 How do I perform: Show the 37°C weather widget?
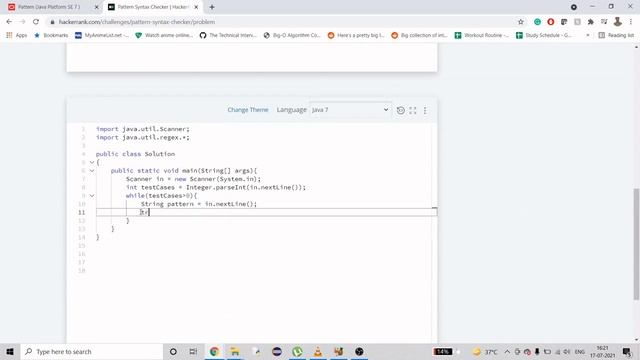485,351
